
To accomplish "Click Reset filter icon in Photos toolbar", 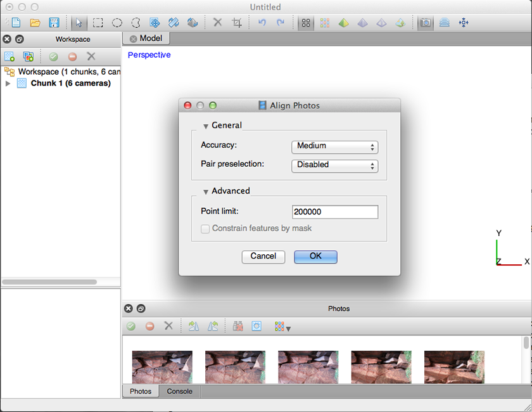I will point(238,326).
